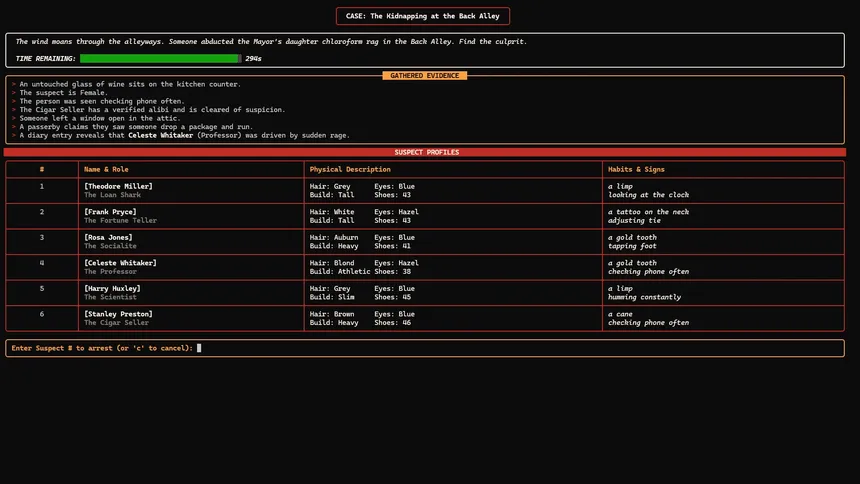The height and width of the screenshot is (484, 860).
Task: Click the Habits & Signs column header
Action: coord(636,169)
